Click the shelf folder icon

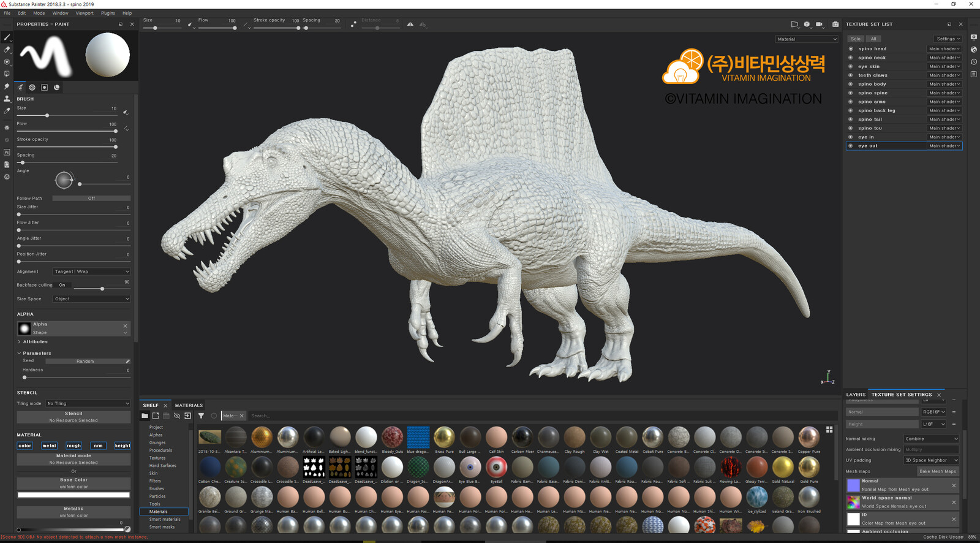[x=145, y=416]
